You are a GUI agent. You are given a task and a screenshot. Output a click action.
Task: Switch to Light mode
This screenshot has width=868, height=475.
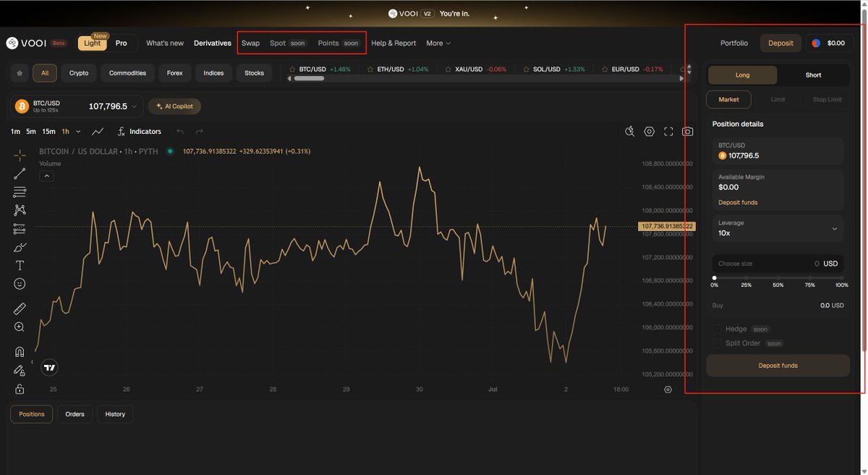pyautogui.click(x=93, y=43)
